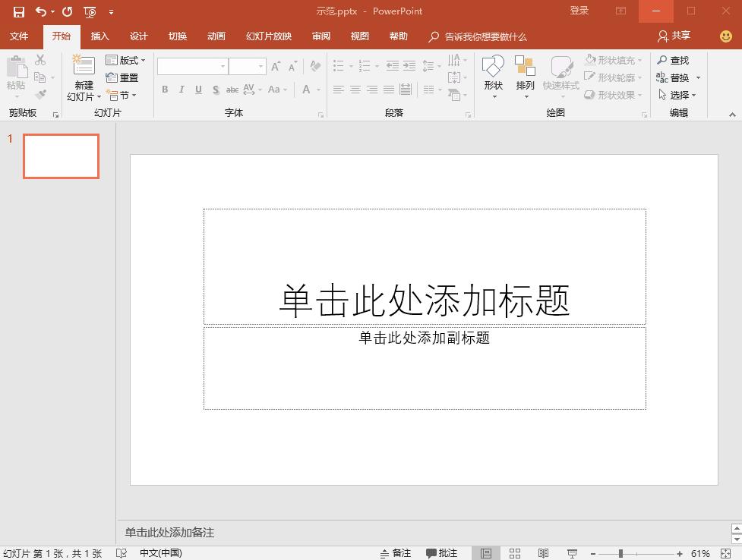Apply center text alignment

(x=355, y=90)
